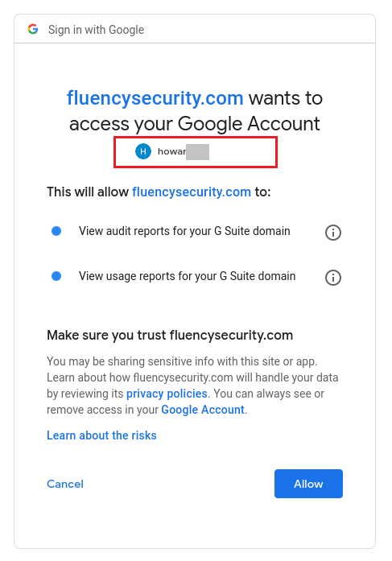
Task: Click 'View audit reports for your G Suite domain'
Action: click(x=184, y=231)
